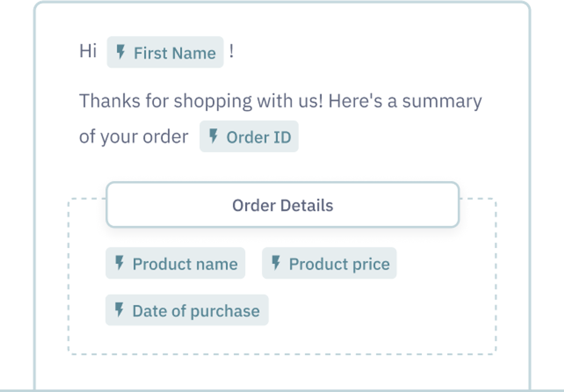Select the First Name personalization chip
This screenshot has width=564, height=392.
[x=165, y=53]
